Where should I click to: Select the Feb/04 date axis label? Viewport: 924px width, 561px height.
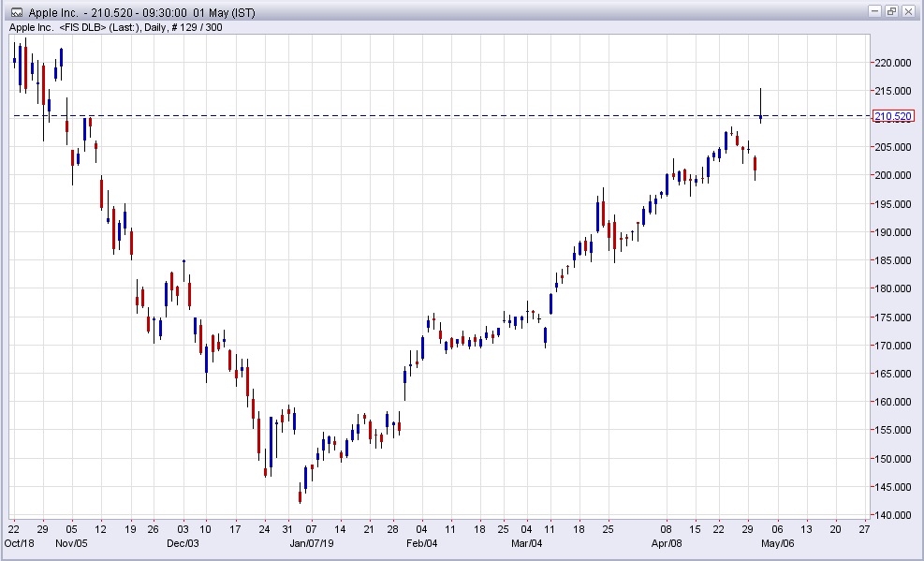(422, 543)
